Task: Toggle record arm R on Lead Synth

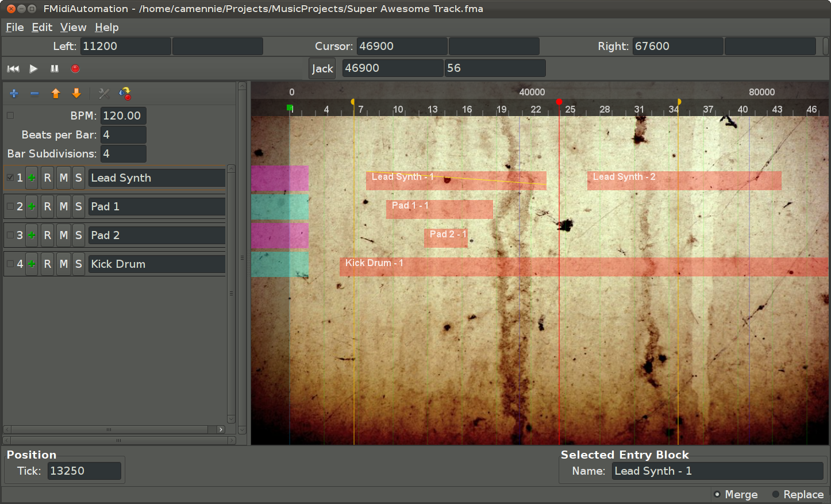Action: click(48, 178)
